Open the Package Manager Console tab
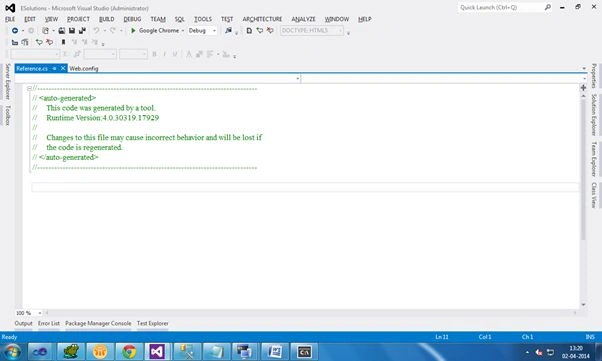This screenshot has width=602, height=361. [98, 323]
